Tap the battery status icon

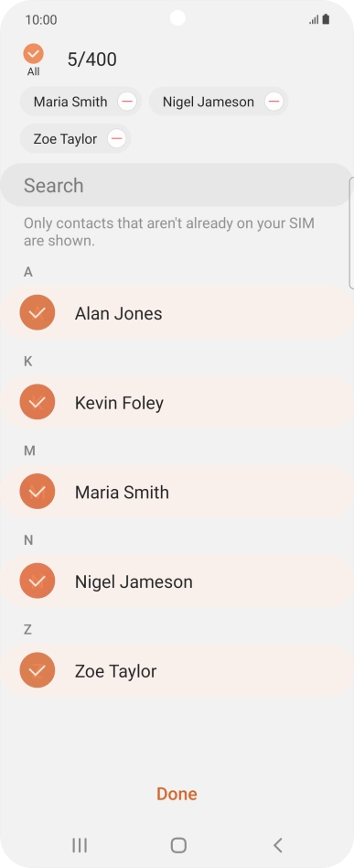(x=326, y=19)
